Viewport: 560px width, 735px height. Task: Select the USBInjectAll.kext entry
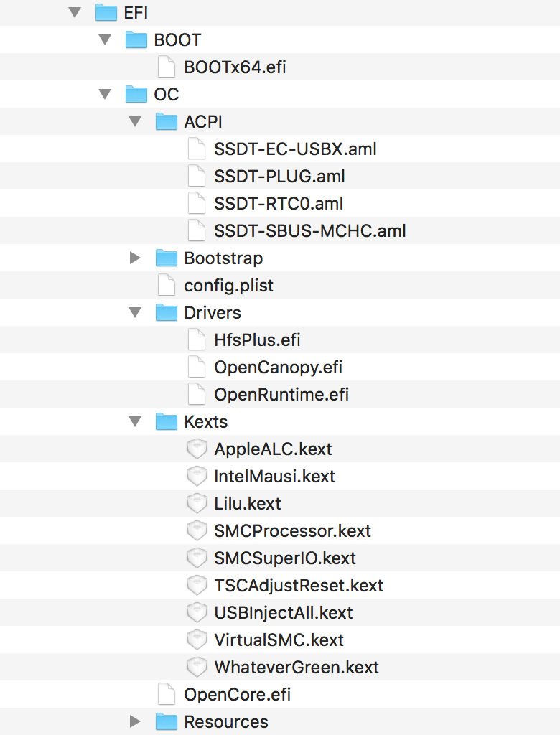pyautogui.click(x=283, y=612)
